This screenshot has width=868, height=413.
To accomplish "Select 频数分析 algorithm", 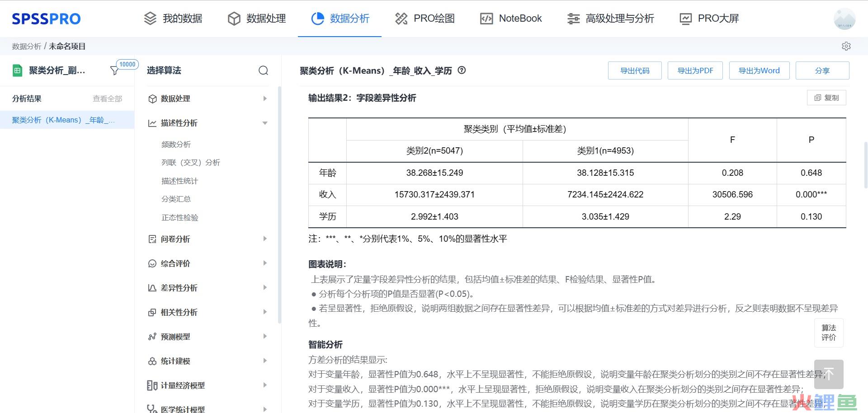I will coord(176,144).
